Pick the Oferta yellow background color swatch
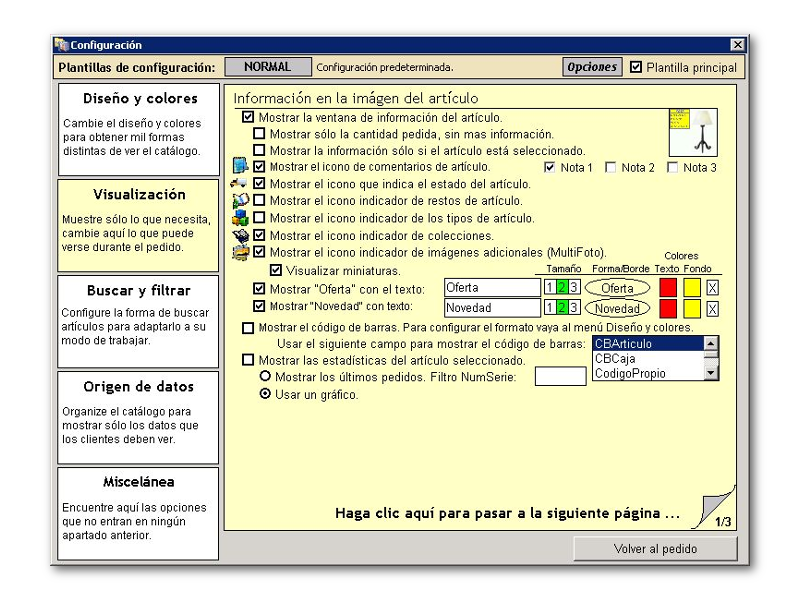 pyautogui.click(x=692, y=288)
